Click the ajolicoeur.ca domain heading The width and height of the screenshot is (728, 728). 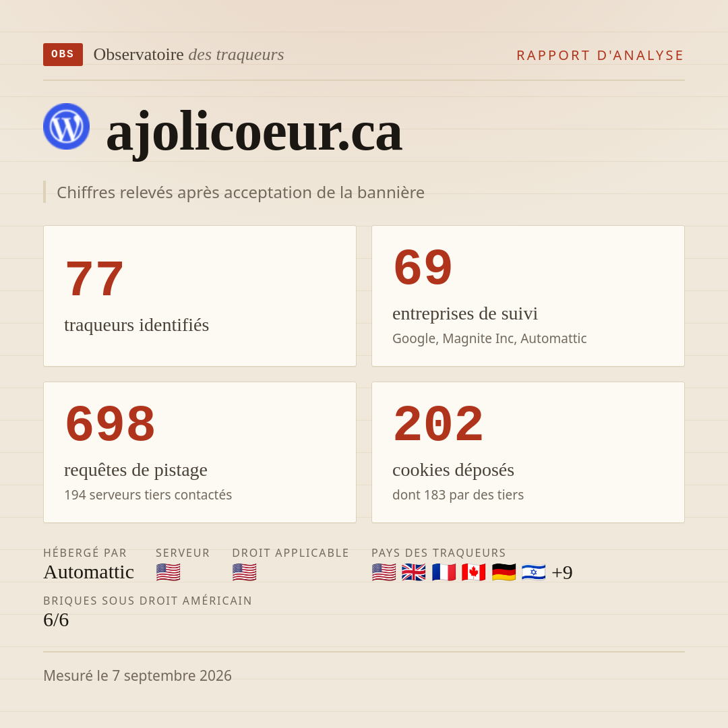[254, 133]
